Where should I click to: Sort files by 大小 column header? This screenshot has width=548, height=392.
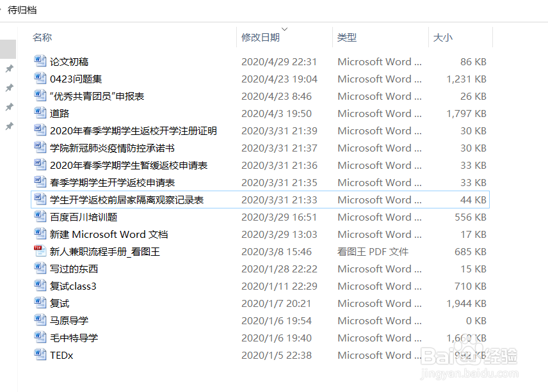(x=442, y=37)
